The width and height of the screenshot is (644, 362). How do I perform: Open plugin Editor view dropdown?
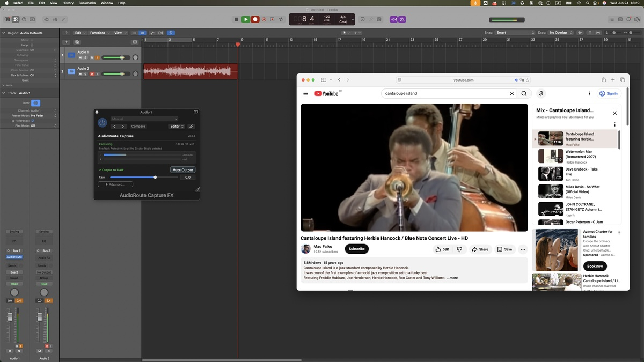(x=177, y=127)
